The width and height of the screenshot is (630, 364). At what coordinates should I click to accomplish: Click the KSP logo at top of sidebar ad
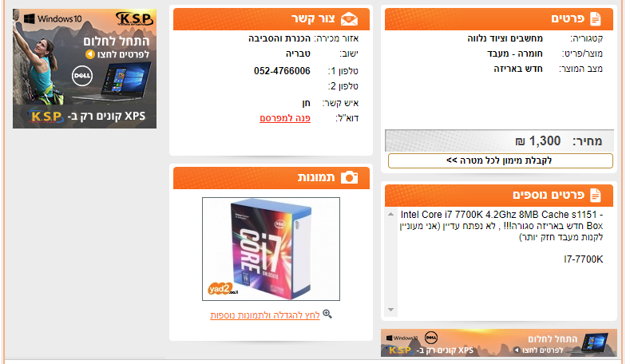[134, 18]
